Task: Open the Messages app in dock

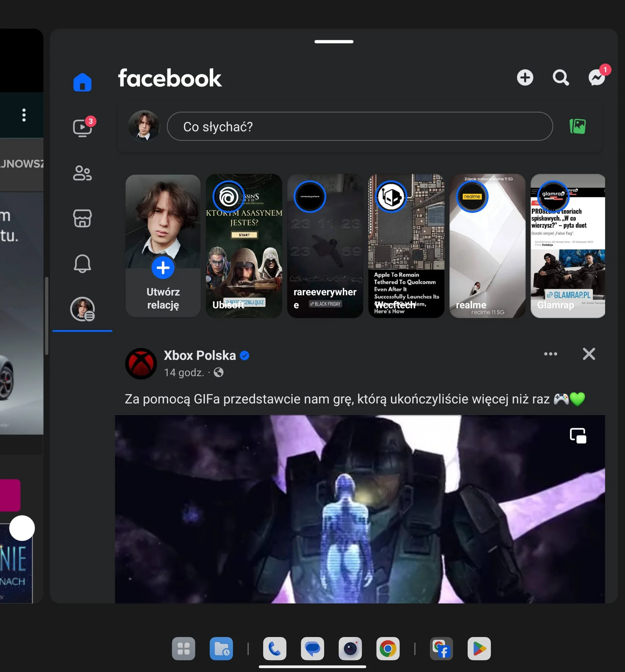Action: coord(313,649)
